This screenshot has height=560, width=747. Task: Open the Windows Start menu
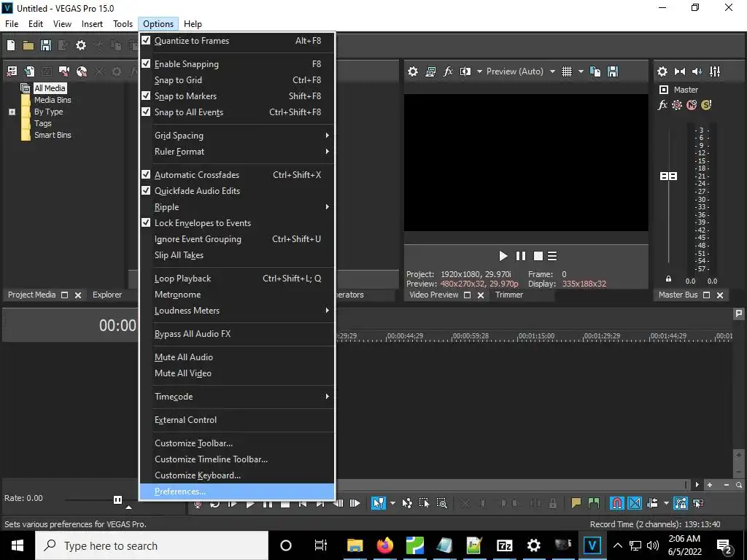(x=18, y=545)
